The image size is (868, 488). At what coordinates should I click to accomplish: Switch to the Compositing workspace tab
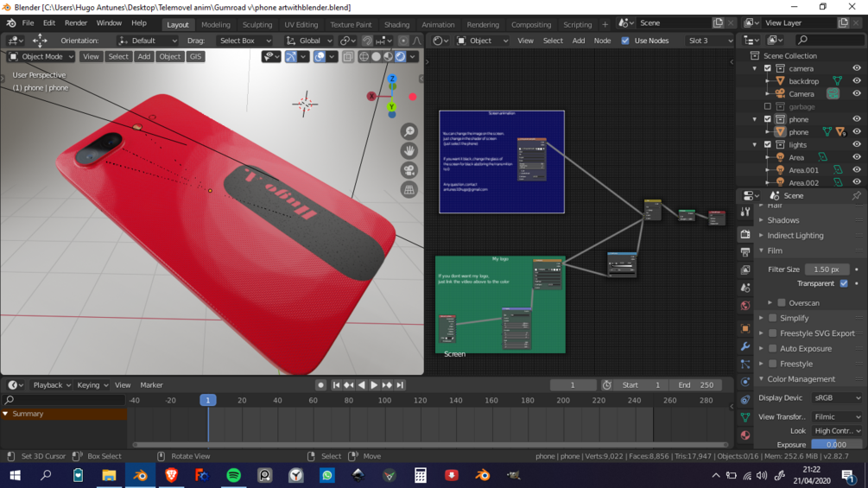coord(531,24)
